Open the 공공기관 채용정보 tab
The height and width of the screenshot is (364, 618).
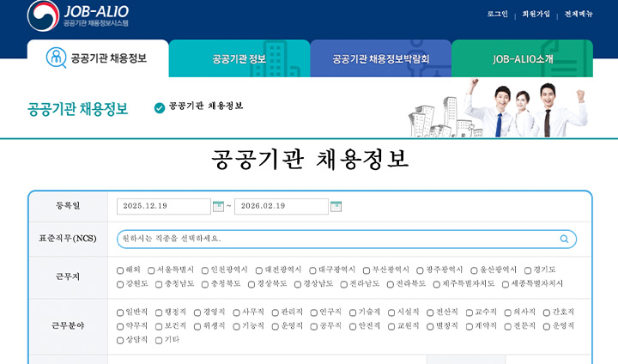98,58
